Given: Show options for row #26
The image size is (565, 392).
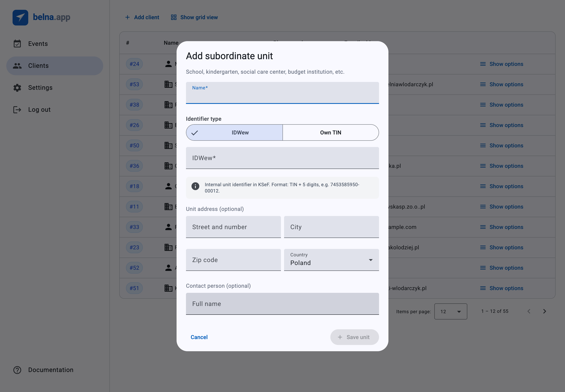Looking at the screenshot, I should tap(502, 125).
